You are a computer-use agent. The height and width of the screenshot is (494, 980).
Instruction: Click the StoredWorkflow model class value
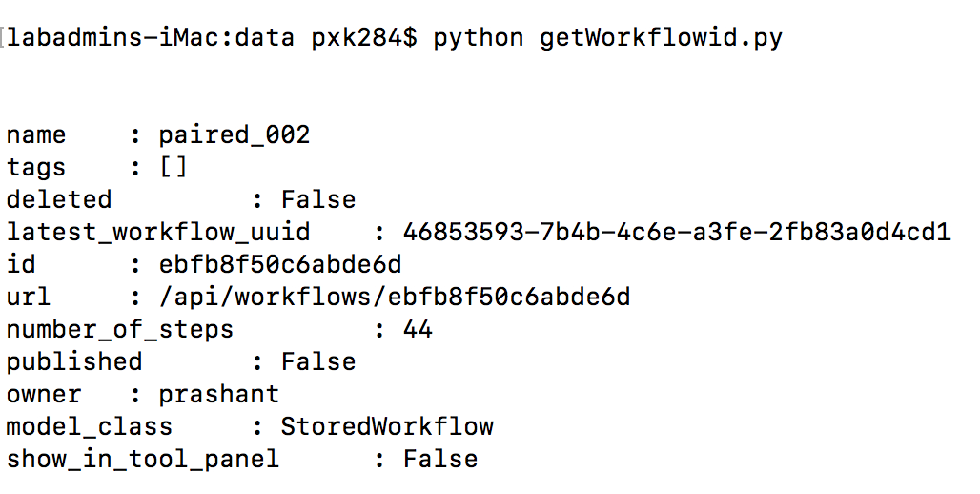coord(387,427)
